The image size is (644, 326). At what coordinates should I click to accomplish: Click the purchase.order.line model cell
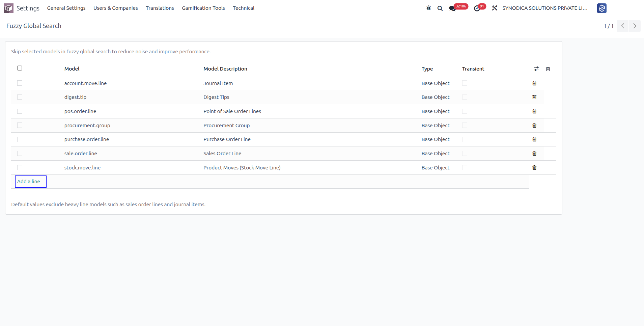87,139
